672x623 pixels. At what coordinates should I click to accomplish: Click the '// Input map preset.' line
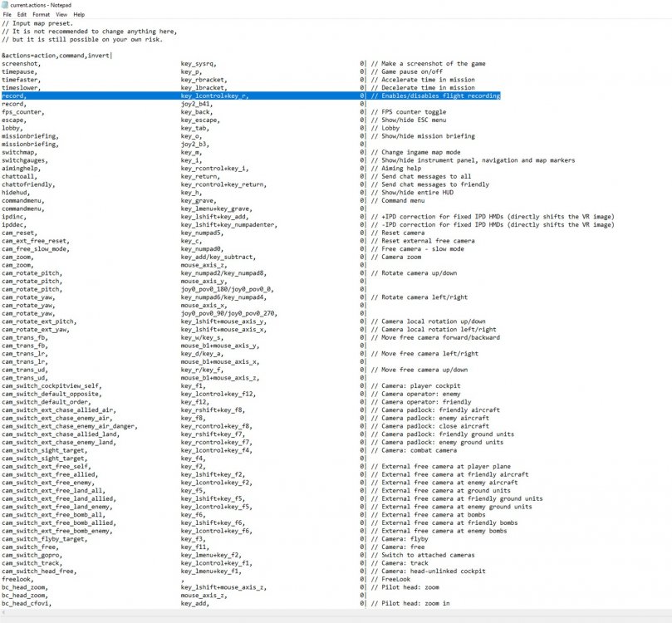[x=37, y=23]
